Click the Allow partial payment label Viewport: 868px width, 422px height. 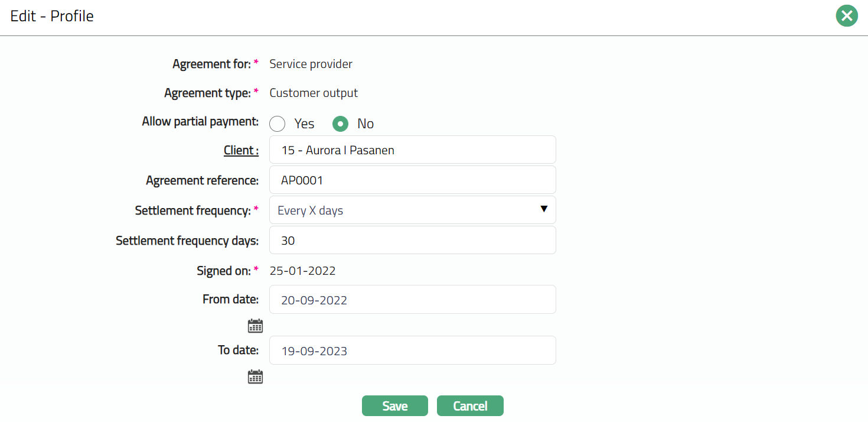(200, 121)
